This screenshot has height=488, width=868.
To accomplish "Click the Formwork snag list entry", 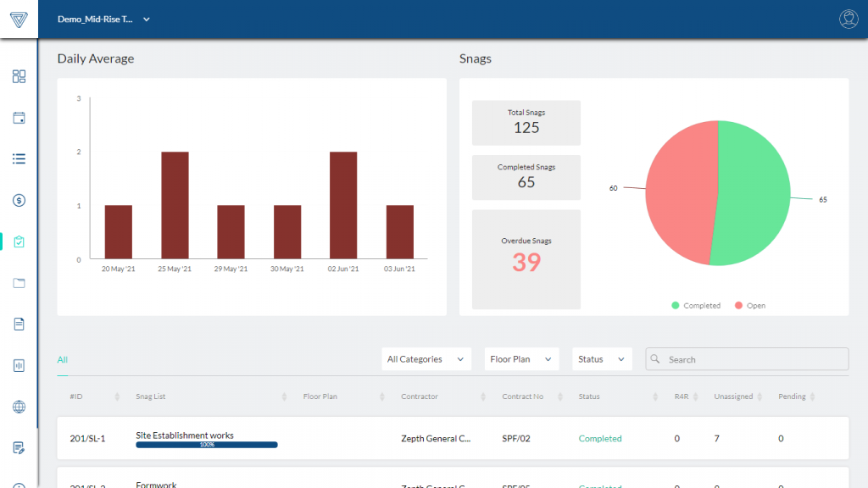I will tap(157, 484).
